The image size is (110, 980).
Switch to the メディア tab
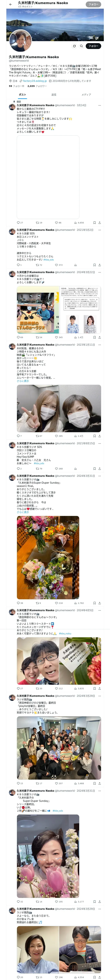[x=86, y=95]
